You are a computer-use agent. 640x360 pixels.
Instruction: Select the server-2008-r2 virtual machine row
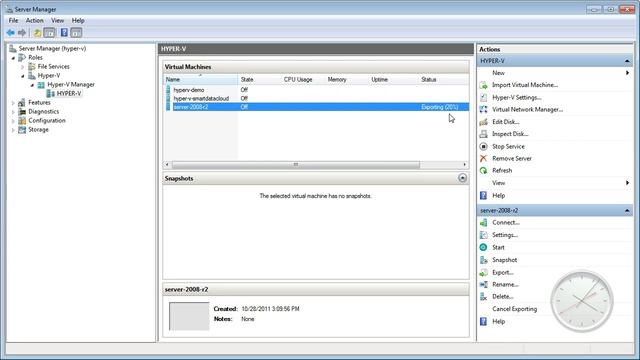coord(316,107)
